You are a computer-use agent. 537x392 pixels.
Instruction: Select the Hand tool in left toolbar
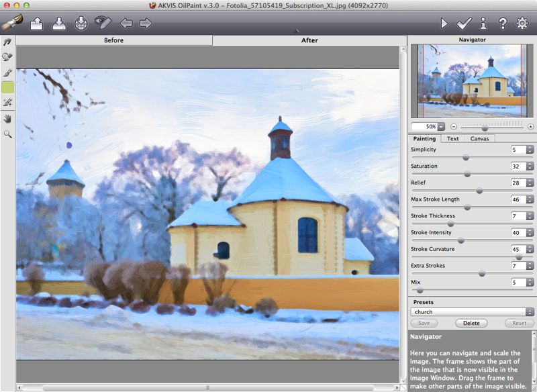point(8,119)
